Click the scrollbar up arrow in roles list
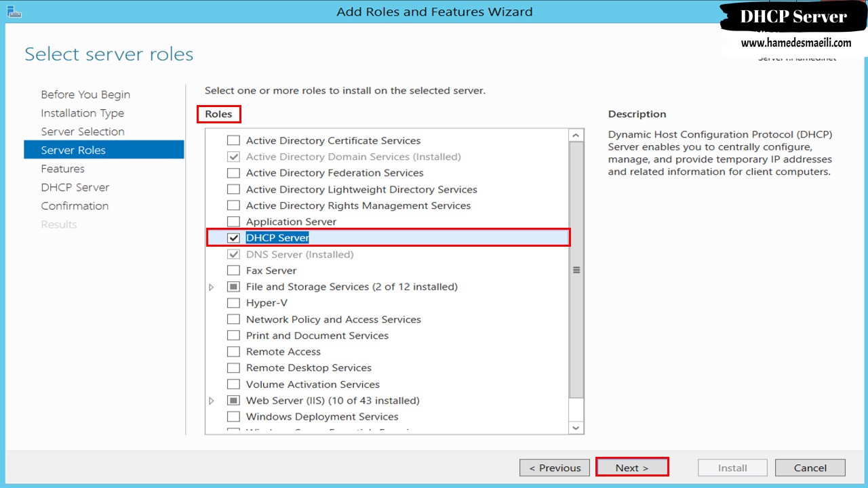Screen dimensions: 868x488 pos(576,136)
